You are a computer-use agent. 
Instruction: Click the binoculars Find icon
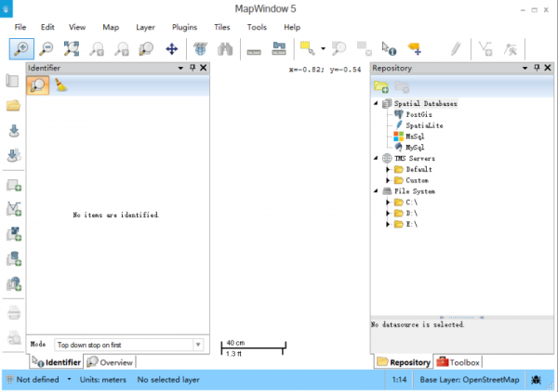pyautogui.click(x=225, y=49)
